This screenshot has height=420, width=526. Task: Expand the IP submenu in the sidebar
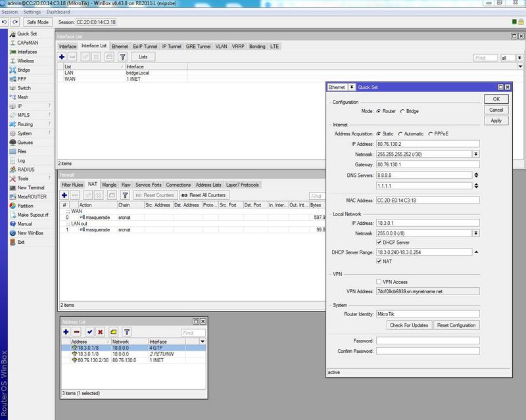tap(30, 106)
